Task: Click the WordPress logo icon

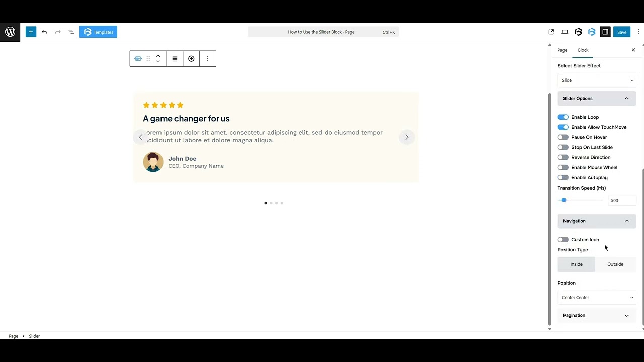Action: click(x=10, y=32)
